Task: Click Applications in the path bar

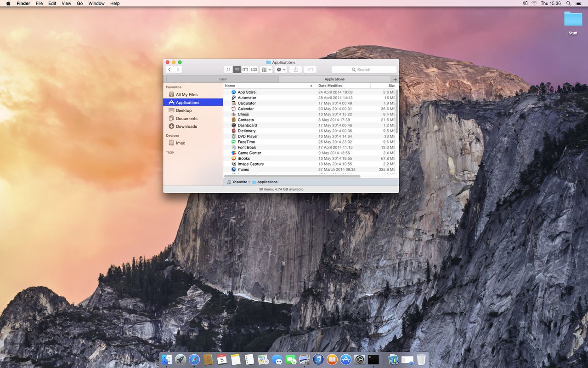Action: pos(265,182)
